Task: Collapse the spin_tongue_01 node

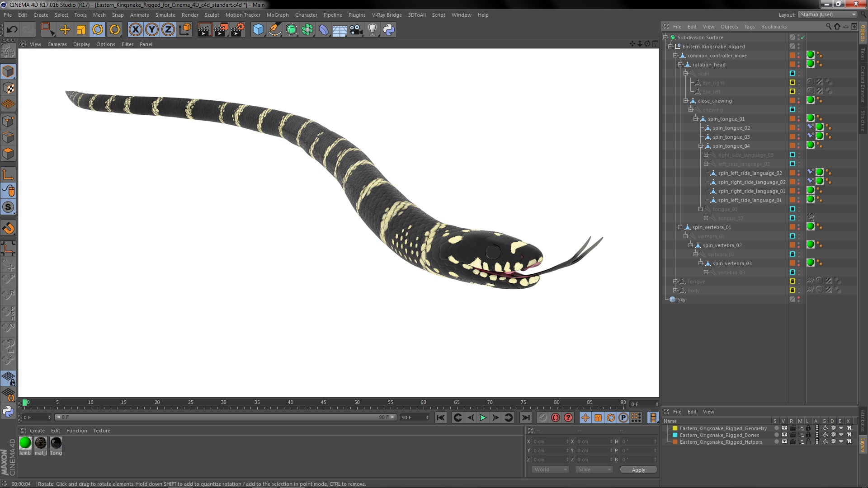Action: [x=696, y=119]
